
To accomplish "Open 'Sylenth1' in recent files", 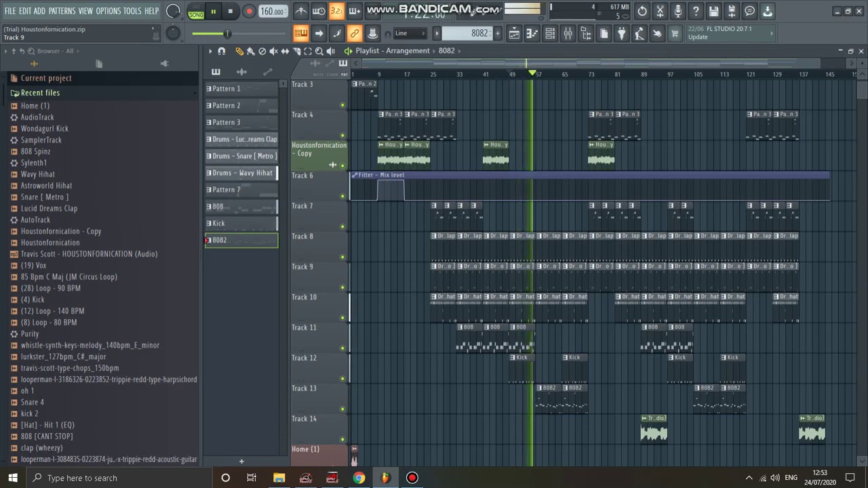I will pyautogui.click(x=33, y=163).
